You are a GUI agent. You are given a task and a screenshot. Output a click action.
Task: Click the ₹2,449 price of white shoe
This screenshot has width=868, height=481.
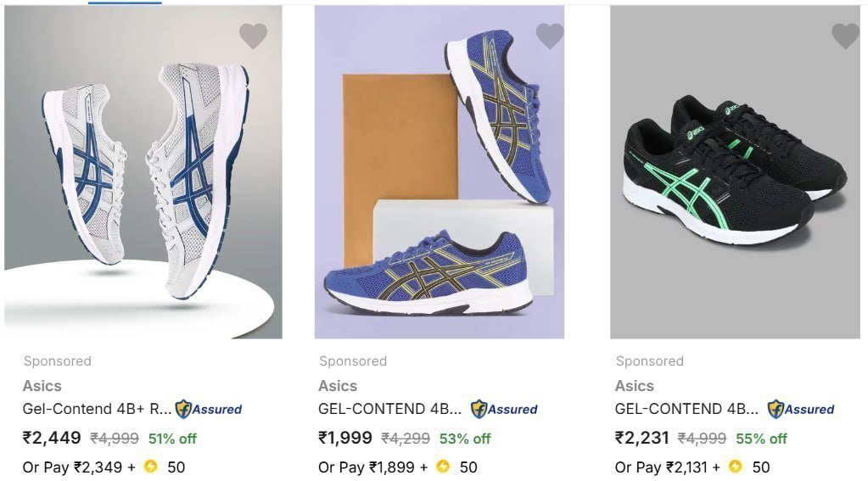click(x=52, y=439)
